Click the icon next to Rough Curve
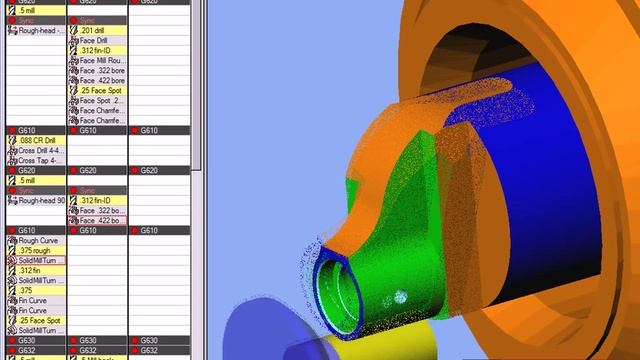Screen dimensions: 640x360 tap(12, 240)
